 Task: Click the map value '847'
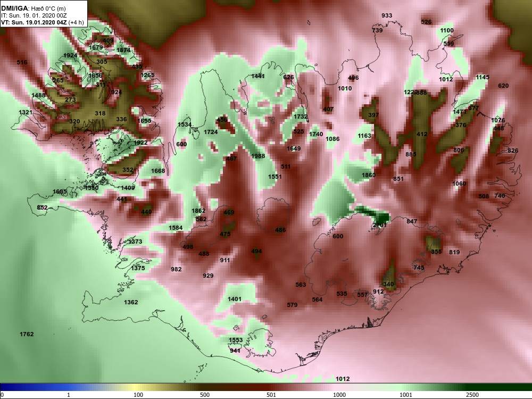click(x=412, y=221)
